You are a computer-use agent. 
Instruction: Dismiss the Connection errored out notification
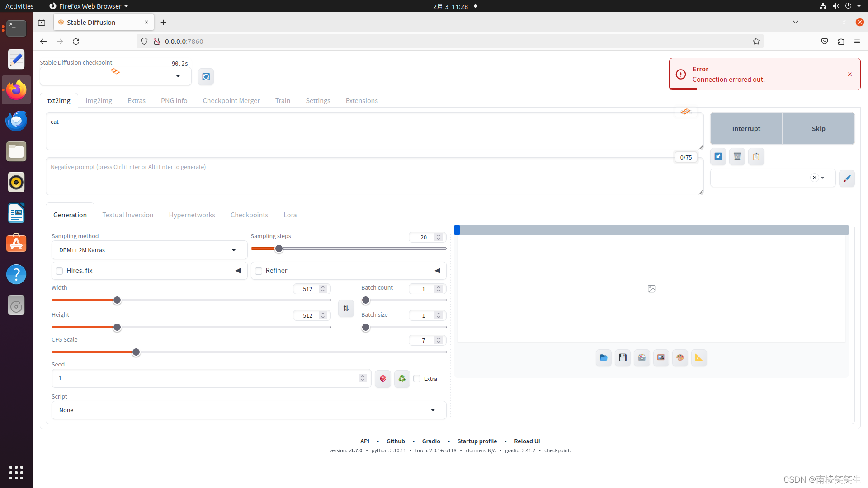(x=850, y=74)
